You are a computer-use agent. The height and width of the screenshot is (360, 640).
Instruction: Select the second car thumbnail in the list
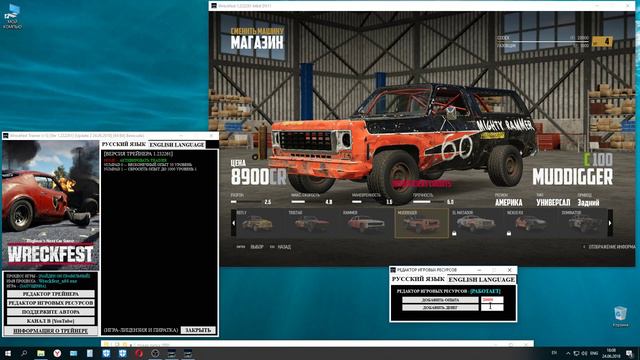[x=312, y=224]
